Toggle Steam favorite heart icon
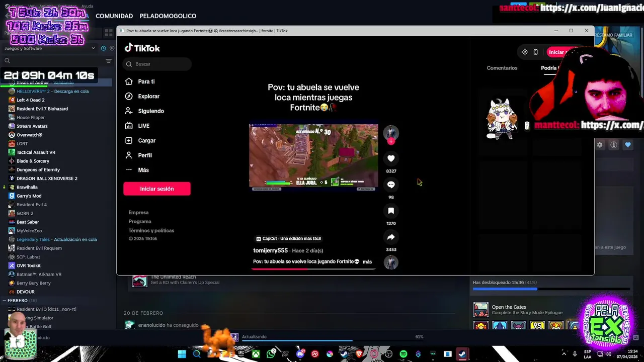This screenshot has width=644, height=362. (x=628, y=145)
